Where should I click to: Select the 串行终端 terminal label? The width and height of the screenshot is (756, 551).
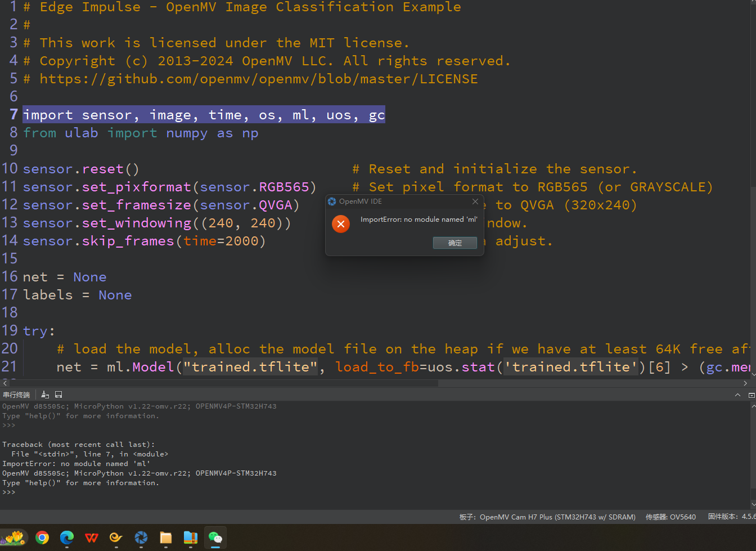[16, 395]
